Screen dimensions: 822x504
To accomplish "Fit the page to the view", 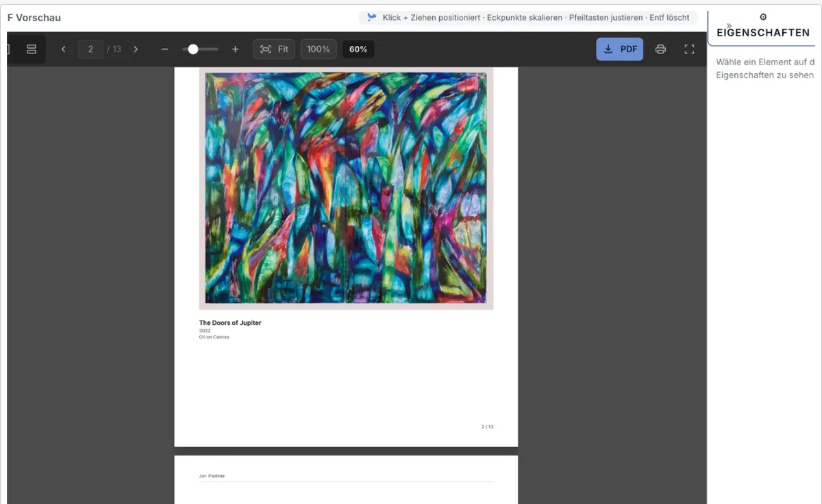I will tap(274, 49).
